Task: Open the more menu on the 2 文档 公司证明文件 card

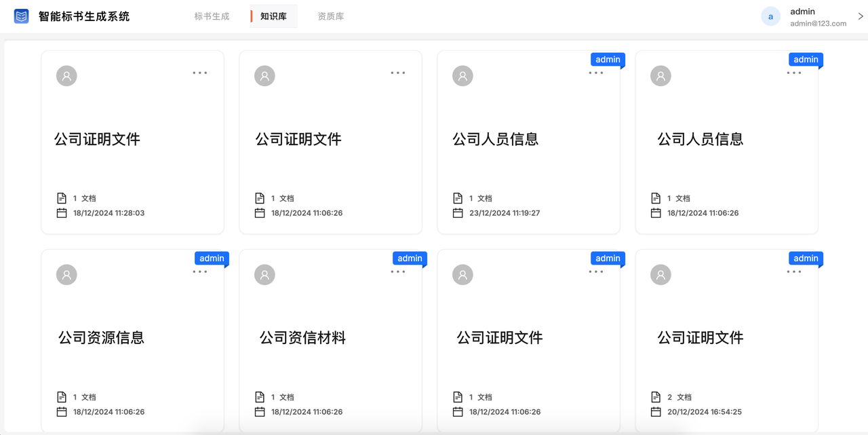Action: [x=794, y=271]
